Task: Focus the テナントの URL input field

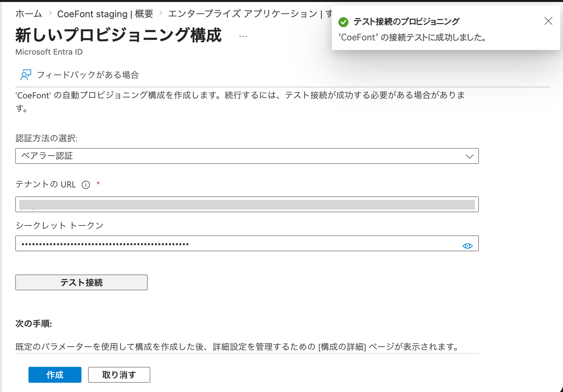Action: click(247, 204)
